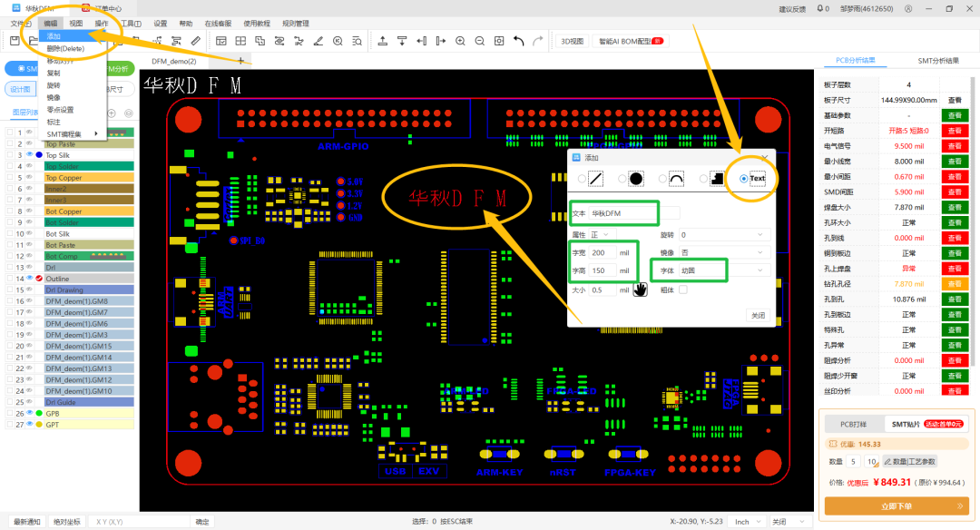Open the 字体 font dropdown
The width and height of the screenshot is (980, 530).
724,270
